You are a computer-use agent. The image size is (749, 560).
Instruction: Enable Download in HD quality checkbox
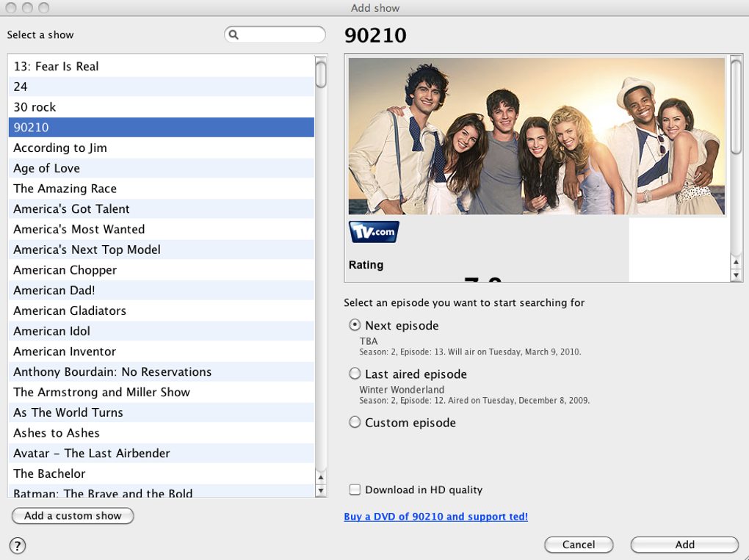pyautogui.click(x=355, y=490)
